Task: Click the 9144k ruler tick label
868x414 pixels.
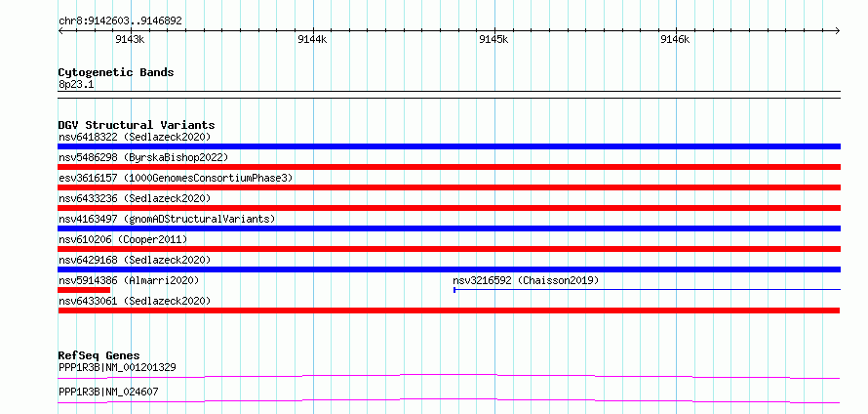Action: coord(312,39)
